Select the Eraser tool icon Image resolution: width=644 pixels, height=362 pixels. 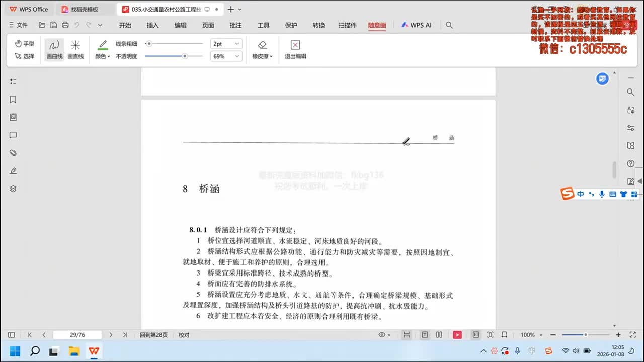coord(262,45)
